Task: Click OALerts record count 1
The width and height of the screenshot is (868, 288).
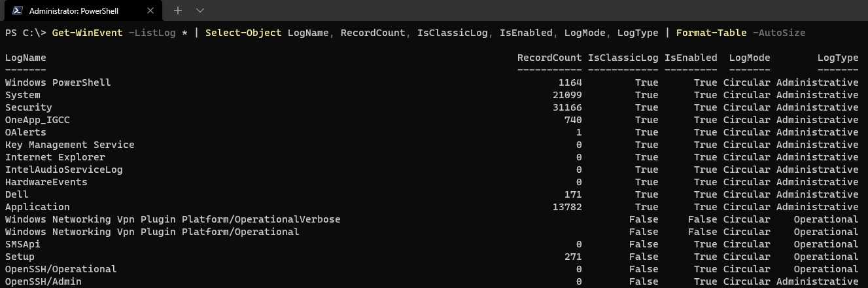Action: pos(579,132)
